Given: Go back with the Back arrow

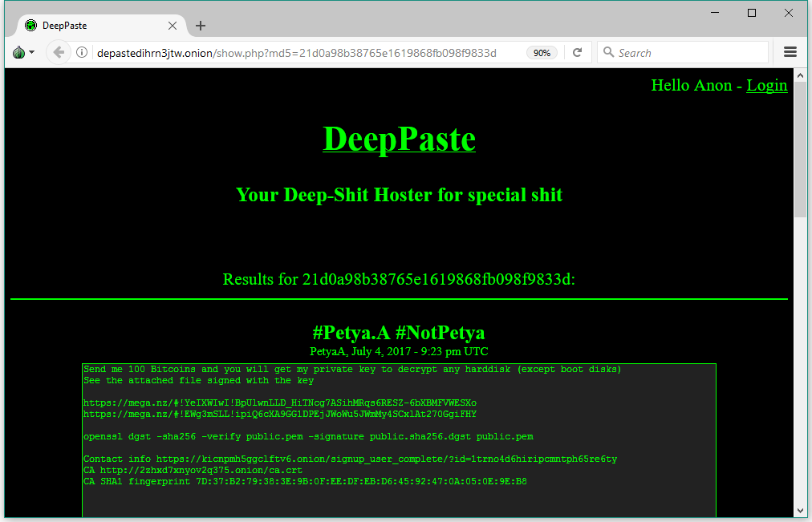Looking at the screenshot, I should click(58, 52).
